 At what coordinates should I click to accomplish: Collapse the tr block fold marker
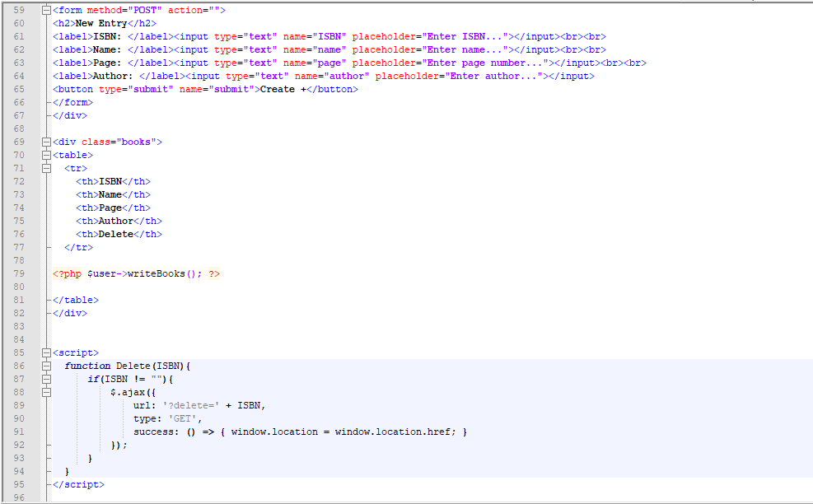coord(46,169)
